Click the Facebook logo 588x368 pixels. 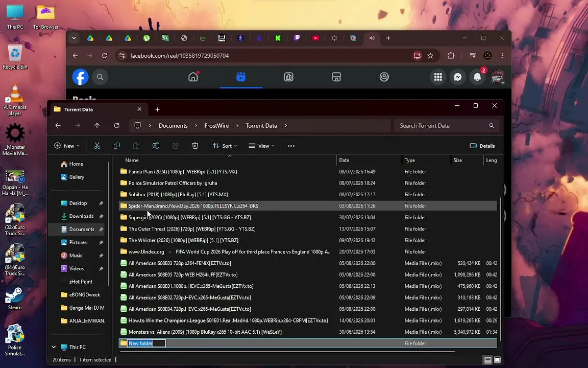80,77
